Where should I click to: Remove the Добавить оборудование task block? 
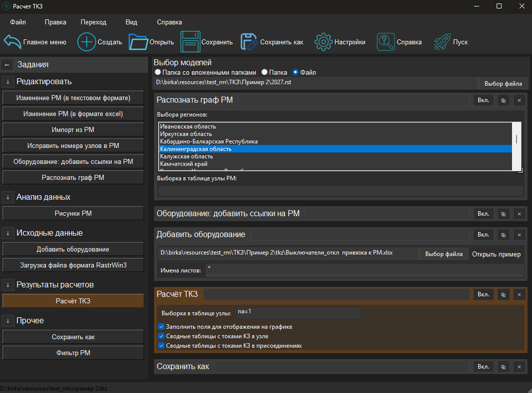519,235
